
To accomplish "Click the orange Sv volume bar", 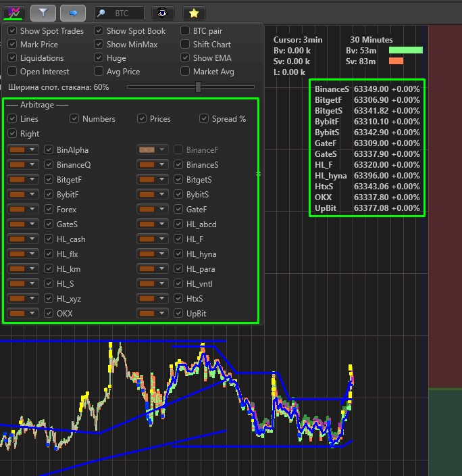I will pos(396,61).
